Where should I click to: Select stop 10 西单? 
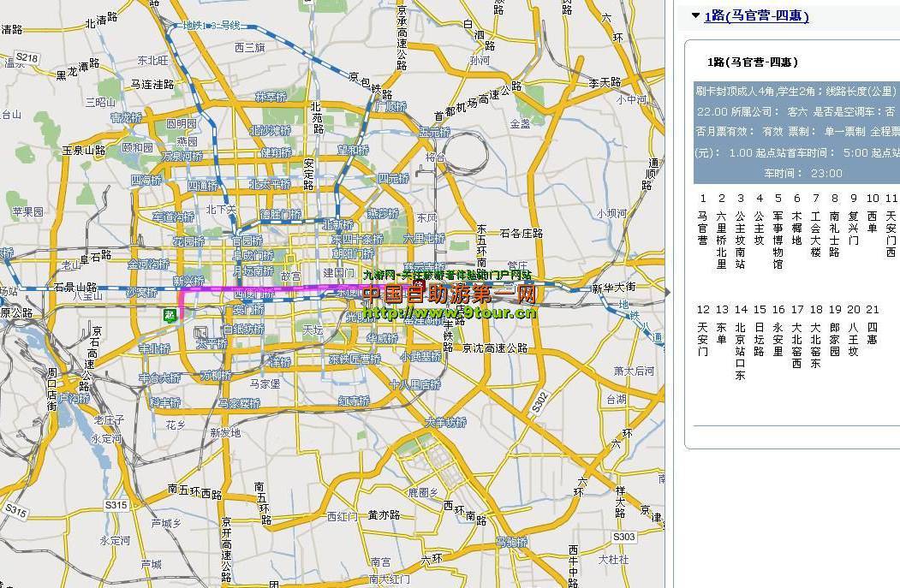pos(871,221)
